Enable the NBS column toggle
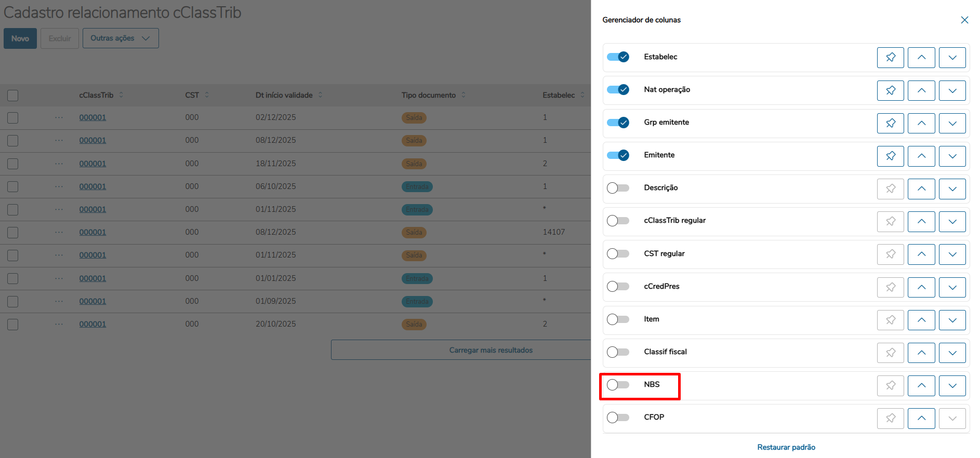The width and height of the screenshot is (980, 458). click(x=618, y=385)
